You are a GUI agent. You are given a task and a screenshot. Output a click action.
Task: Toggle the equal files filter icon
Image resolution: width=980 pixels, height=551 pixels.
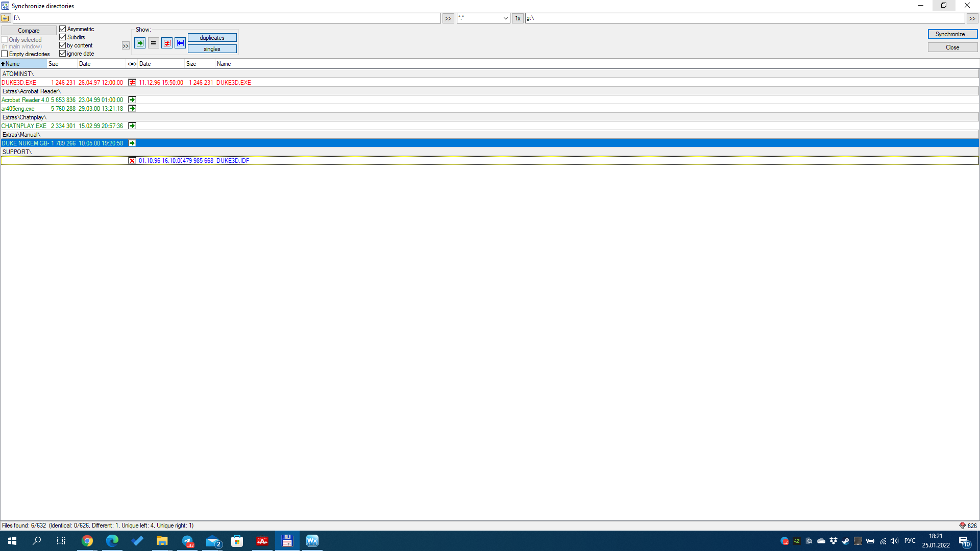point(153,43)
